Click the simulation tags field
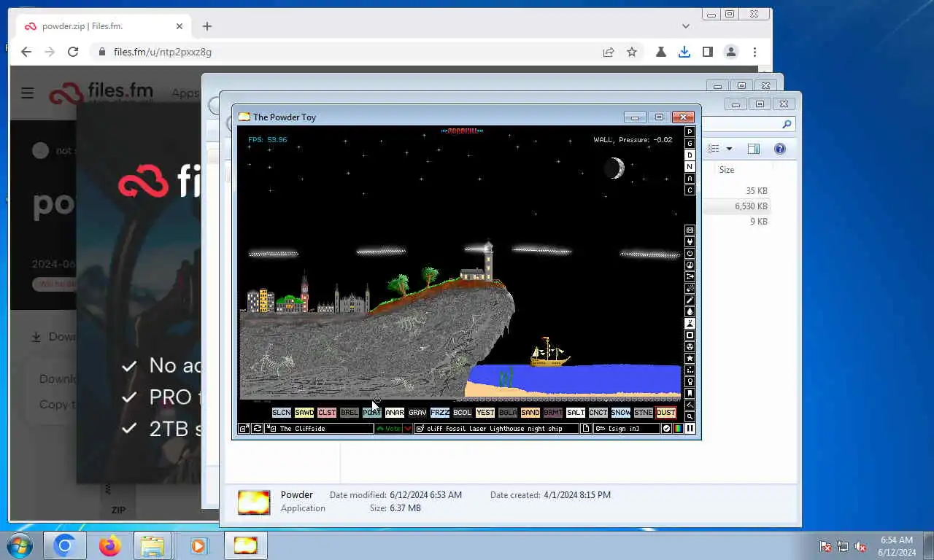This screenshot has height=560, width=934. [496, 429]
